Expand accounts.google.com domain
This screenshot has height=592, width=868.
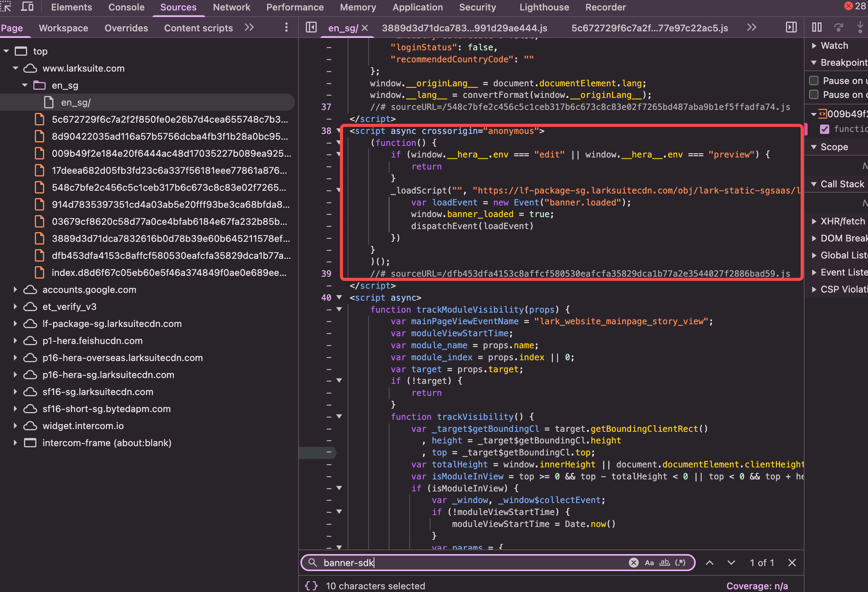pyautogui.click(x=15, y=289)
